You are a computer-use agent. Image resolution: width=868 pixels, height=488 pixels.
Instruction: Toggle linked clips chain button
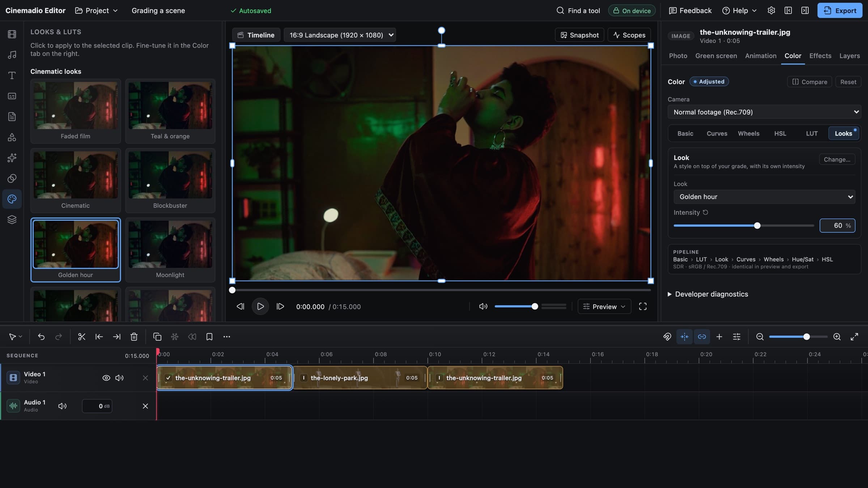[702, 337]
